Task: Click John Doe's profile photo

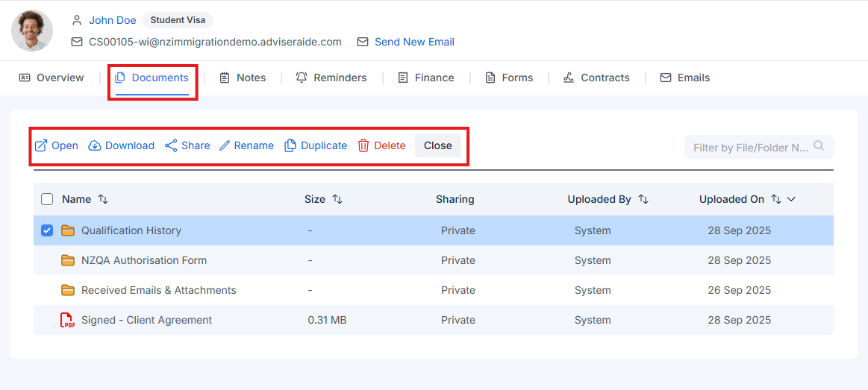Action: pos(32,31)
